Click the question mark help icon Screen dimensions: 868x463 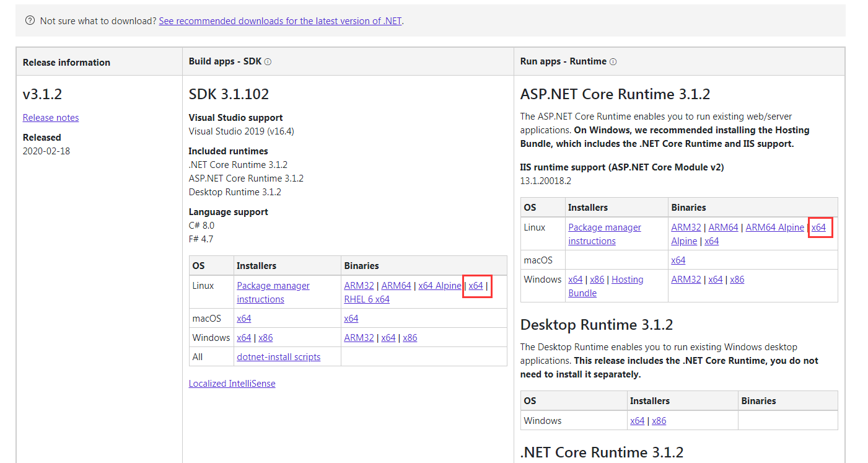pos(30,20)
